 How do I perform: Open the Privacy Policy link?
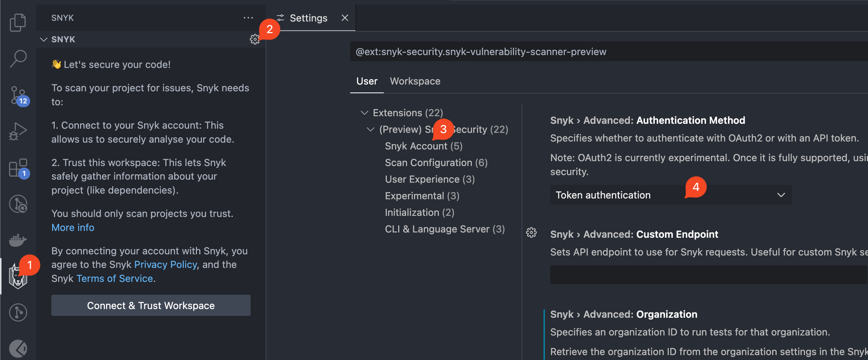166,265
